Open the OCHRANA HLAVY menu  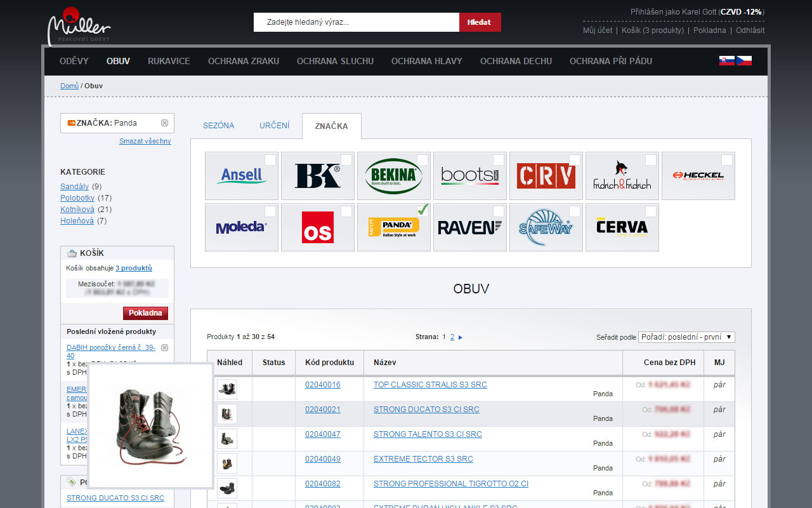coord(427,61)
